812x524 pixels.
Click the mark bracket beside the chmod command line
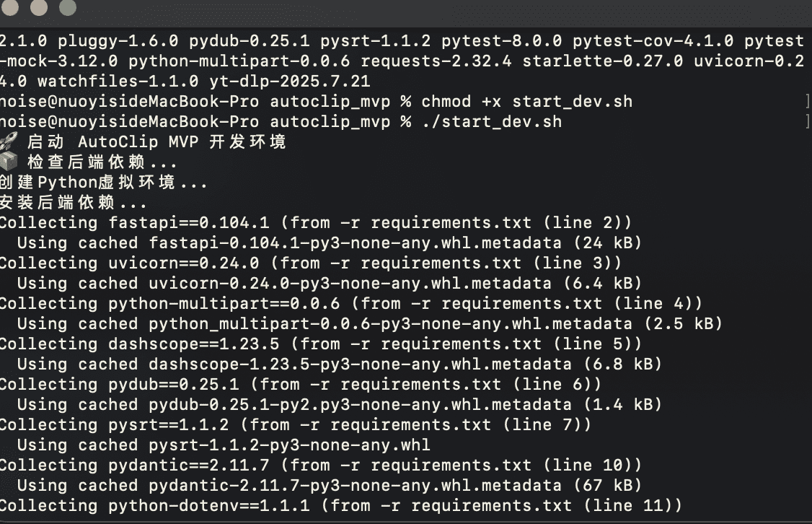pos(806,101)
